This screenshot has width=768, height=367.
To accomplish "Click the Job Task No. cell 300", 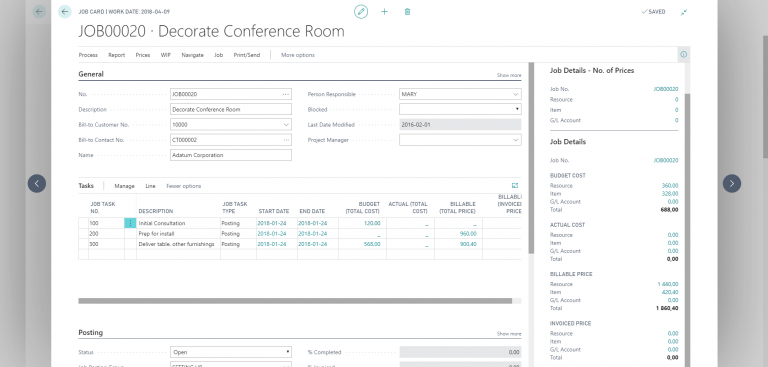I will (x=106, y=244).
